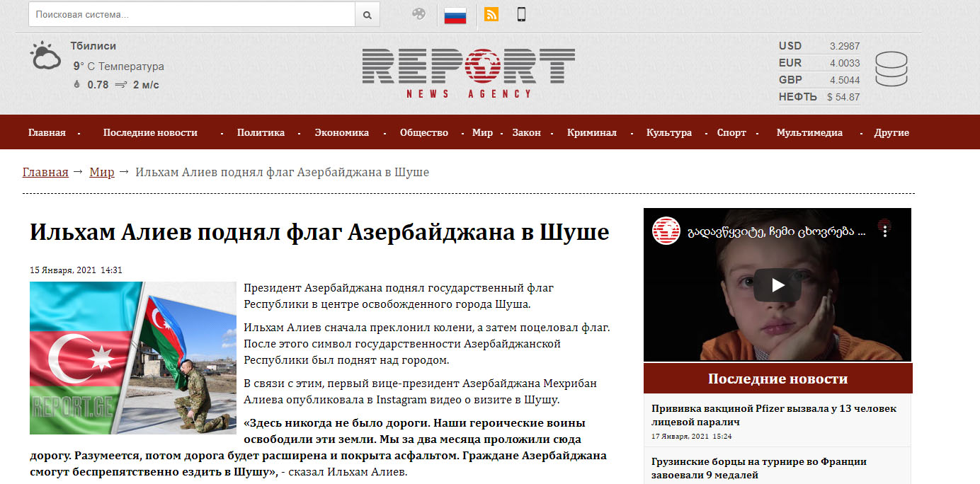Expand the Другие menu

[891, 132]
